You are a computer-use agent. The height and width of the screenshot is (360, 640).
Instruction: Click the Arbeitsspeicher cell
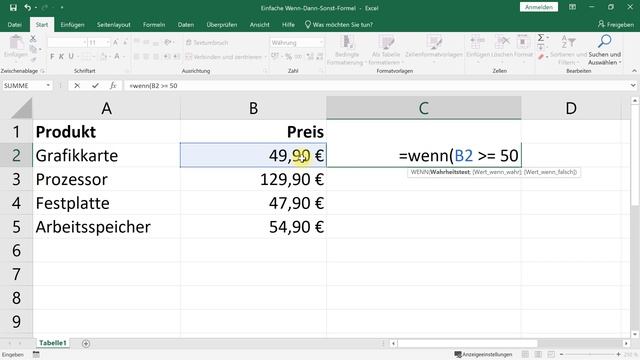tap(106, 227)
